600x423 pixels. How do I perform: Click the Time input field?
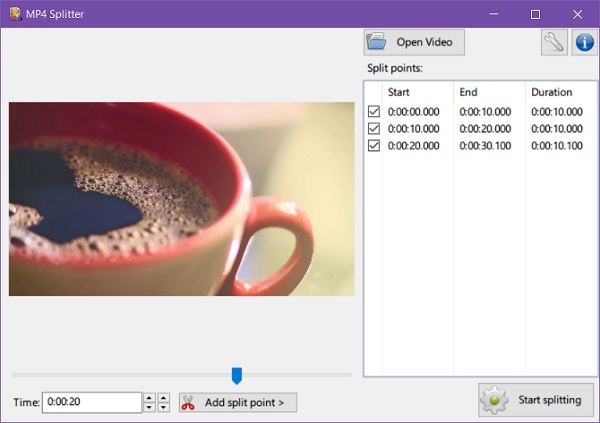pyautogui.click(x=92, y=402)
